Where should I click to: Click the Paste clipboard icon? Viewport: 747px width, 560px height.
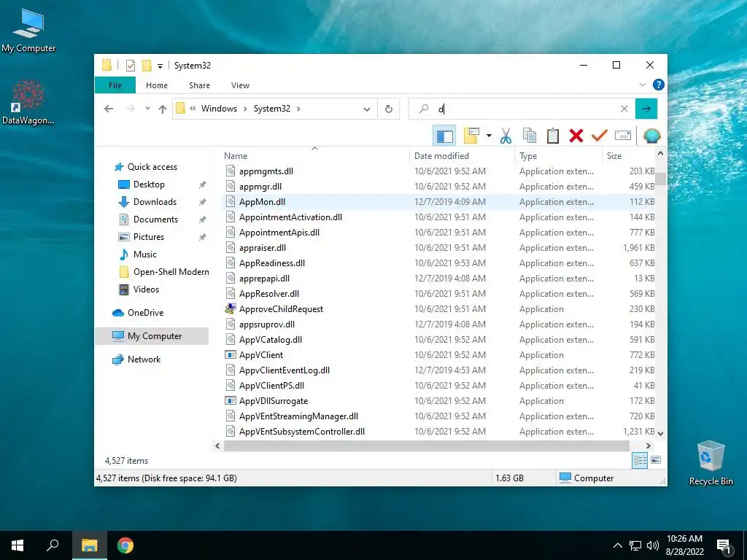(553, 136)
